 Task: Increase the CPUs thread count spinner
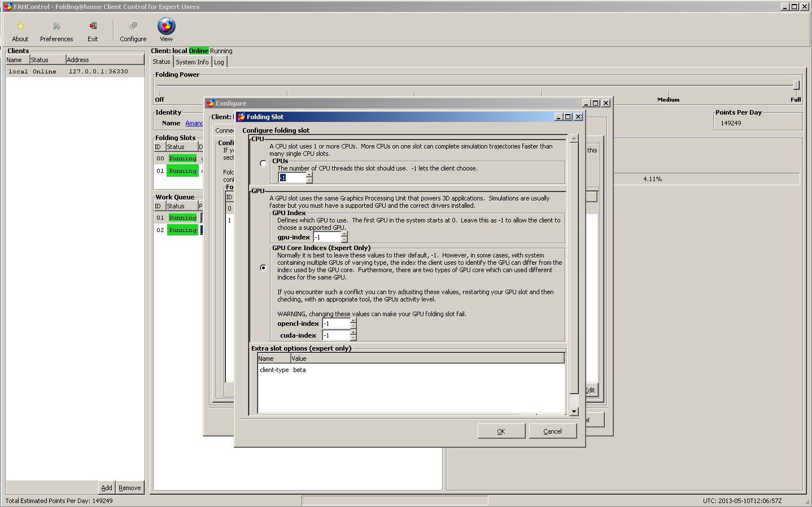tap(309, 174)
